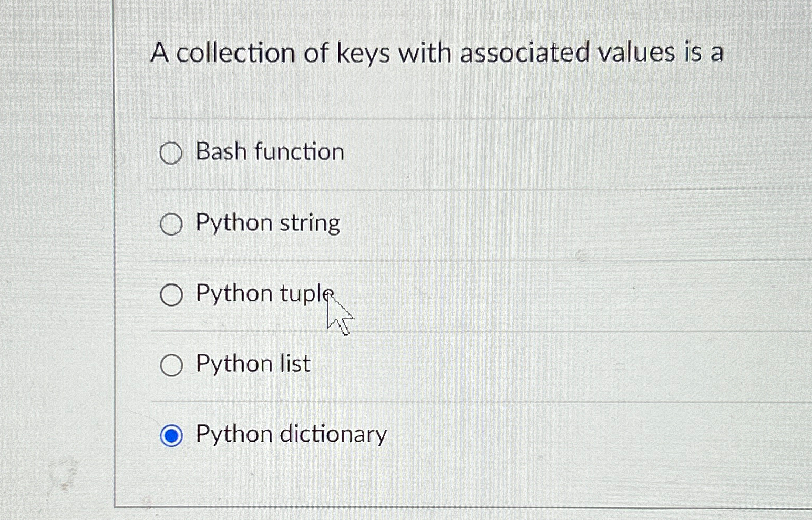Screen dimensions: 812x520
Task: Select the Python string radio button
Action: tap(171, 225)
